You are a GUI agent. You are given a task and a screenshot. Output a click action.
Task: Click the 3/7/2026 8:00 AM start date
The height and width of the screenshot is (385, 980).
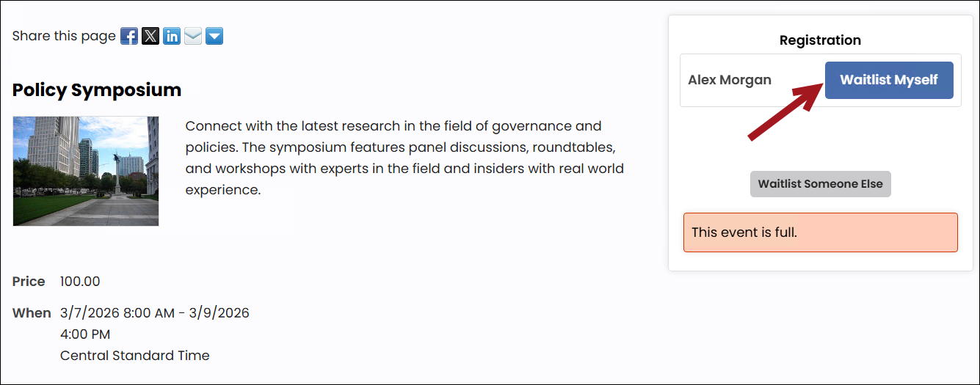pyautogui.click(x=117, y=313)
